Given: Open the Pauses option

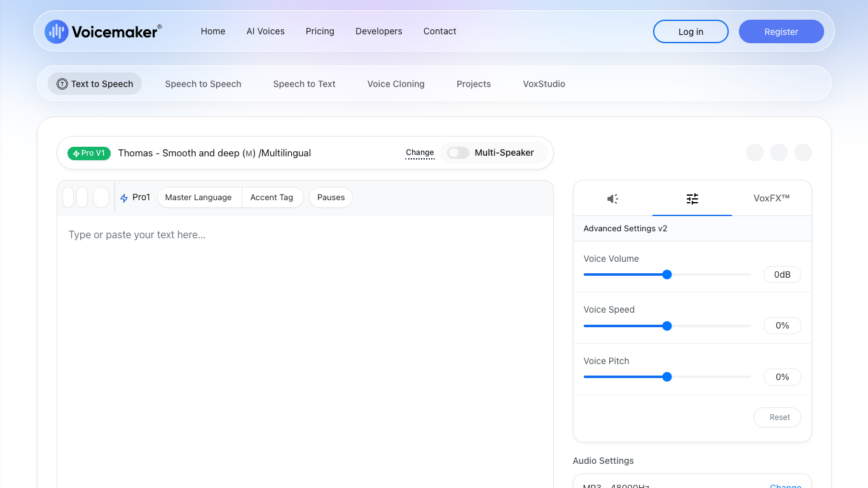Looking at the screenshot, I should point(331,198).
